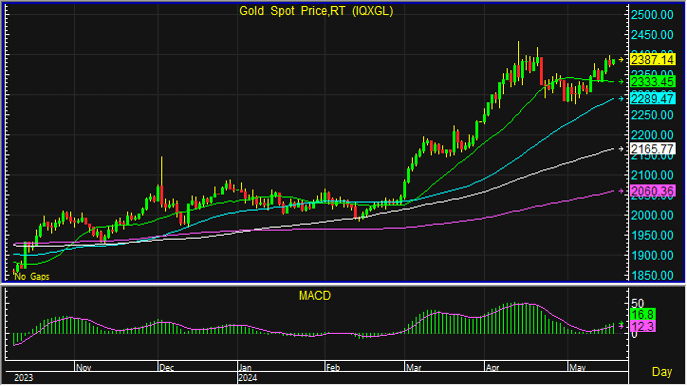Screen dimensions: 687x386
Task: Click the Dec label on the time axis
Action: pyautogui.click(x=166, y=368)
